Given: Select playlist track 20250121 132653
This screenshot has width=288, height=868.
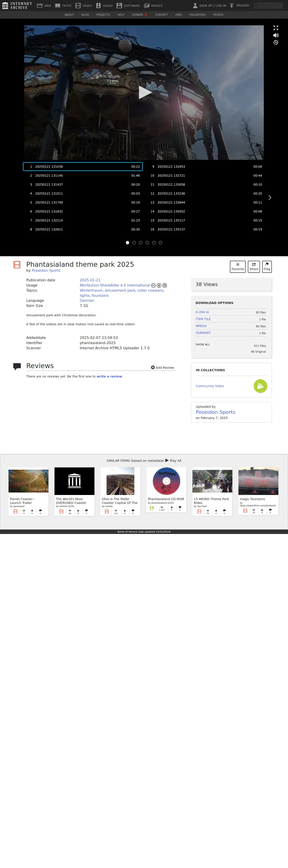Looking at the screenshot, I should pos(205,167).
